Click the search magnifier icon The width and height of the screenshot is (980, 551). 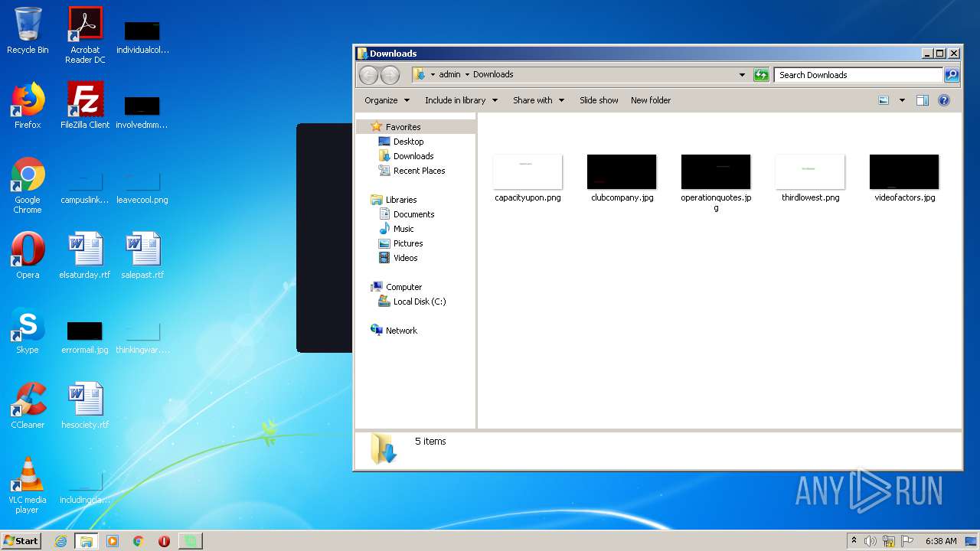click(952, 75)
